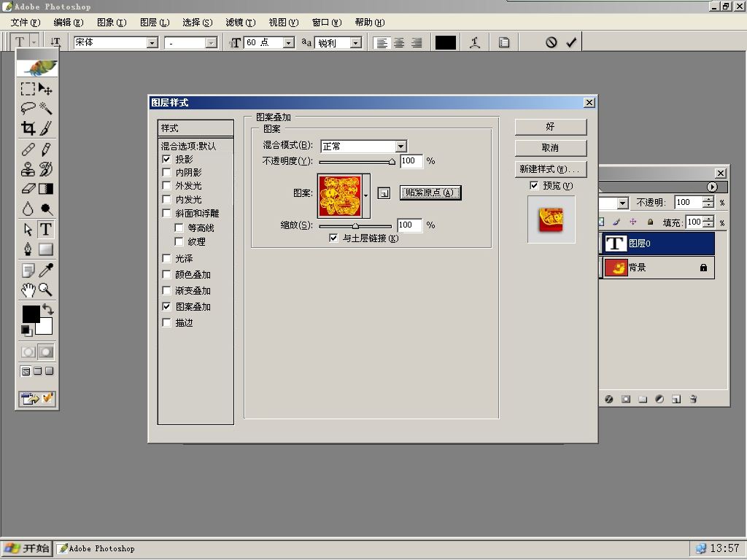Open the 图层 Layer menu
This screenshot has width=747, height=560.
click(155, 23)
